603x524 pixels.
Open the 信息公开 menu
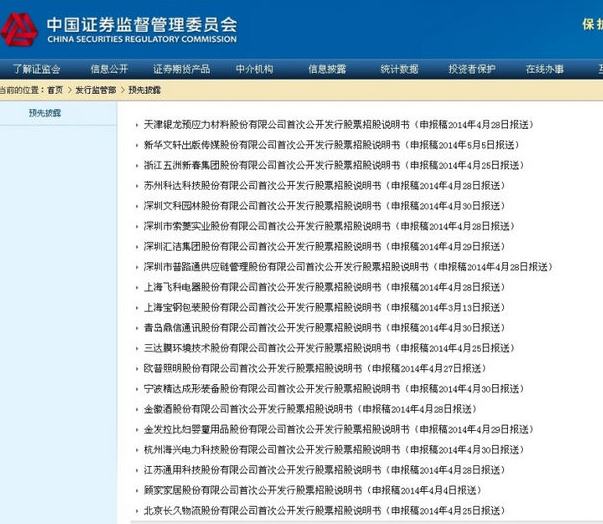coord(109,69)
